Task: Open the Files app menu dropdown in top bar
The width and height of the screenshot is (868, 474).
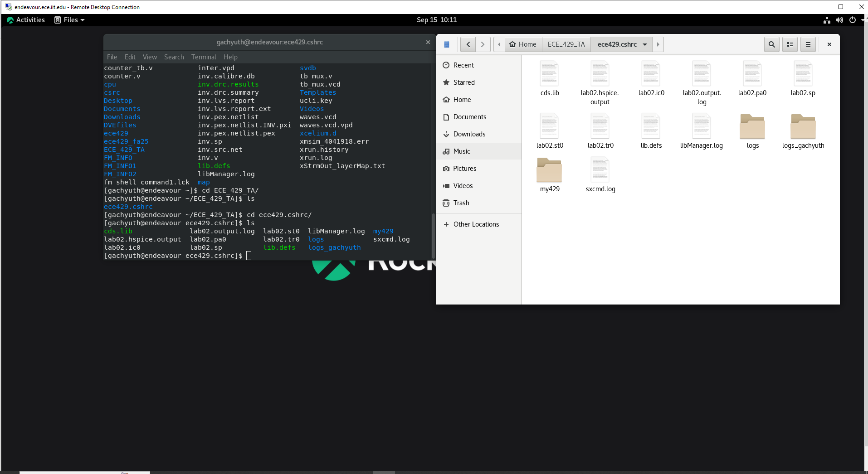Action: [69, 20]
